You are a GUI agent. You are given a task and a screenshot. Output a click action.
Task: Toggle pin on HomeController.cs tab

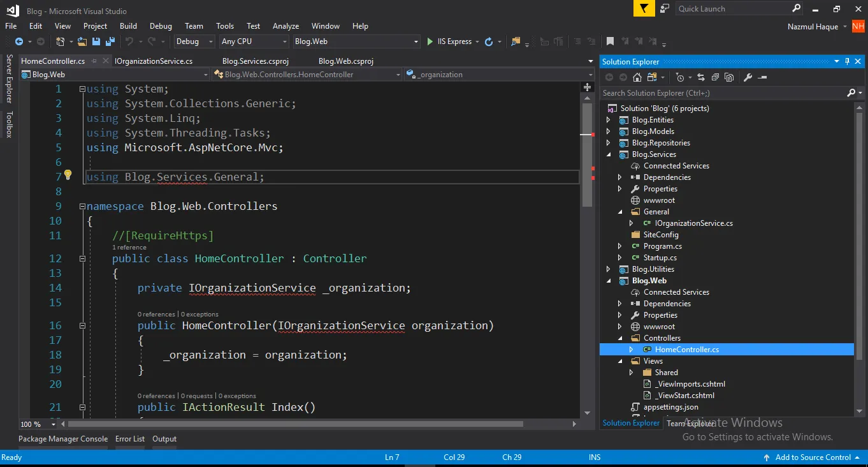[x=94, y=61]
